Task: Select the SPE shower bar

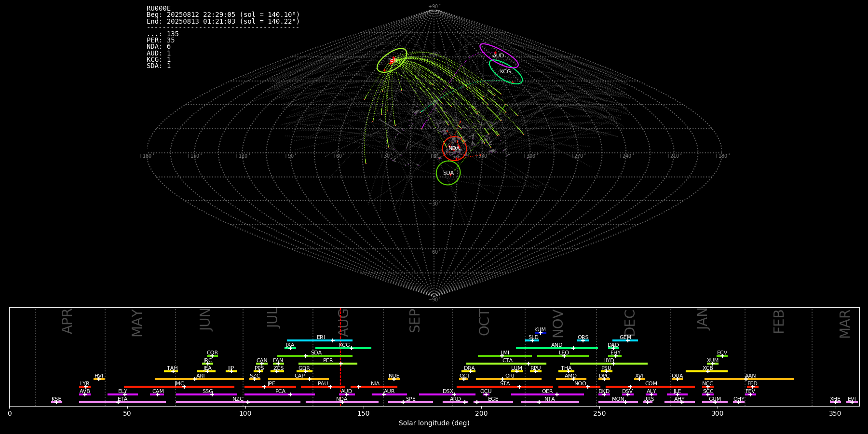Action: tap(410, 402)
